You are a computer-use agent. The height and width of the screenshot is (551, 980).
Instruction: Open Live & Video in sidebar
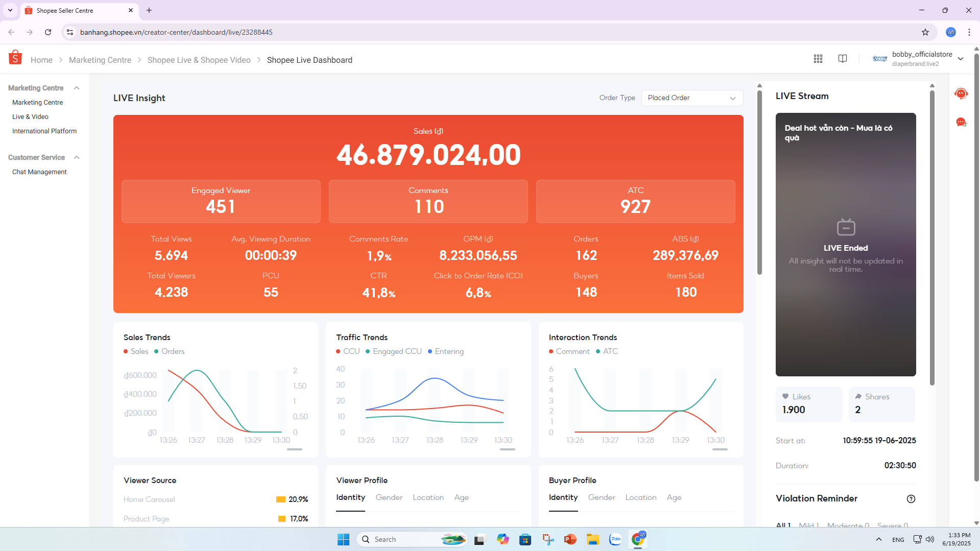pyautogui.click(x=30, y=117)
